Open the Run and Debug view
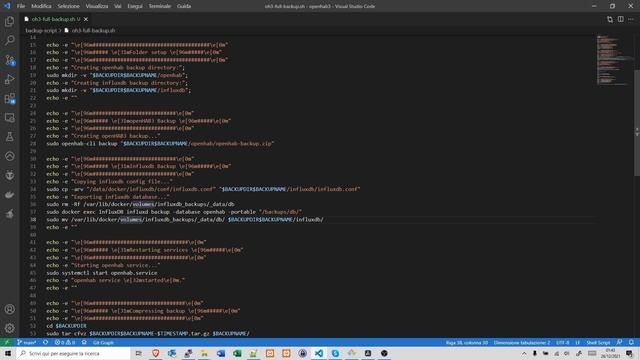The width and height of the screenshot is (640, 360). (x=9, y=79)
